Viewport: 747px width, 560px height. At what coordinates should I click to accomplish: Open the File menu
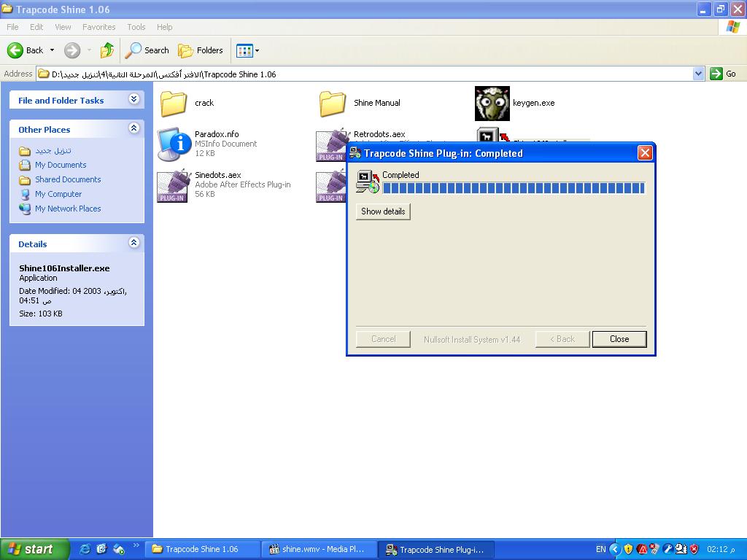pyautogui.click(x=12, y=27)
